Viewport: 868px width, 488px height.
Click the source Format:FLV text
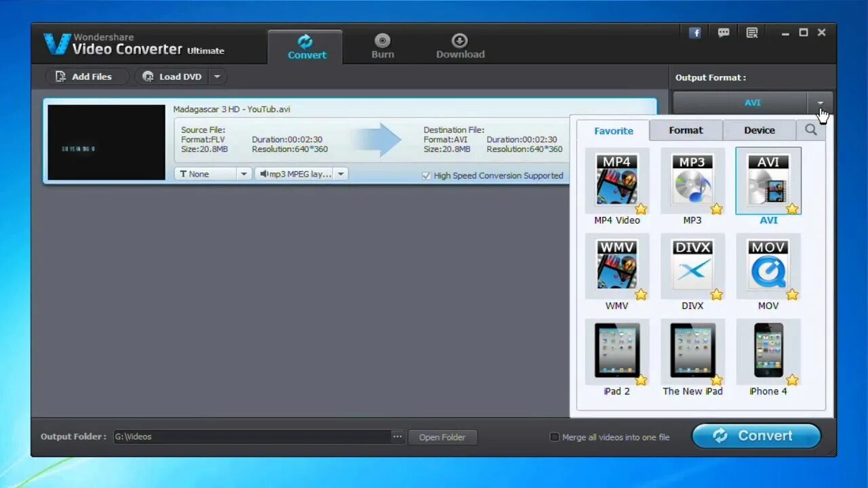coord(203,140)
